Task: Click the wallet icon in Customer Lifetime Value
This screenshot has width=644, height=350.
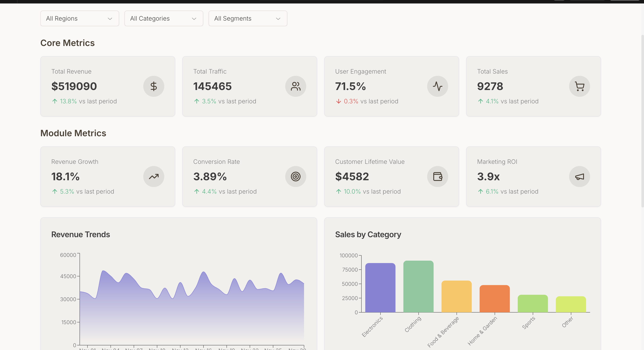Action: (x=437, y=177)
